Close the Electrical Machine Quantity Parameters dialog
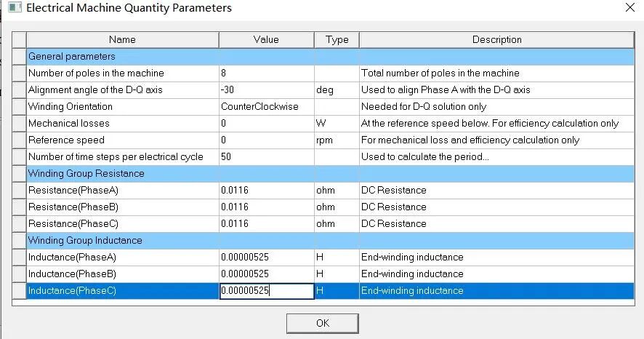Screen dimensions: 644x339 [630, 7]
